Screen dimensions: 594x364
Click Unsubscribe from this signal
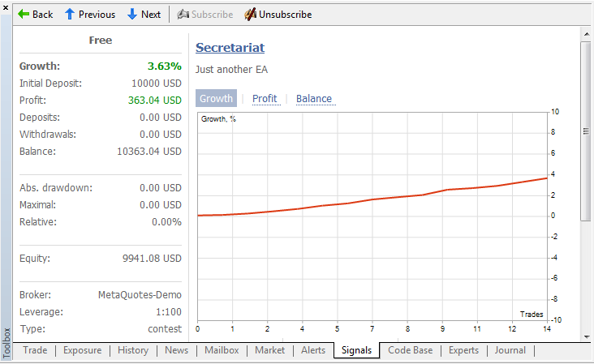point(286,15)
